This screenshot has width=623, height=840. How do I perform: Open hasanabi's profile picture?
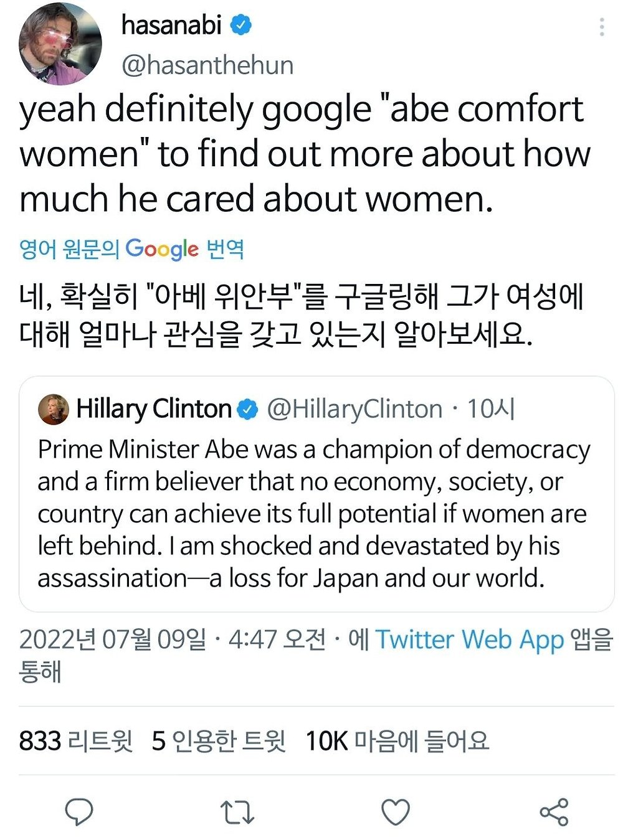click(x=60, y=44)
